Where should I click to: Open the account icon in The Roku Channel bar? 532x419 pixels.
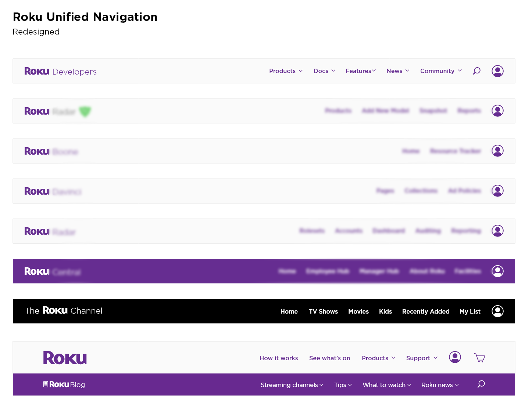point(497,311)
